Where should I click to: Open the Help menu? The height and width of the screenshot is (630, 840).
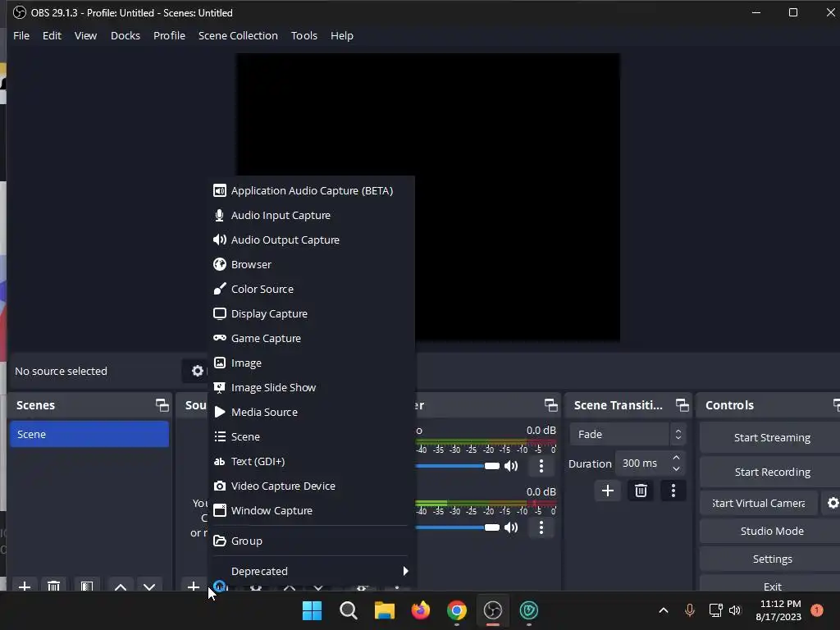tap(342, 36)
